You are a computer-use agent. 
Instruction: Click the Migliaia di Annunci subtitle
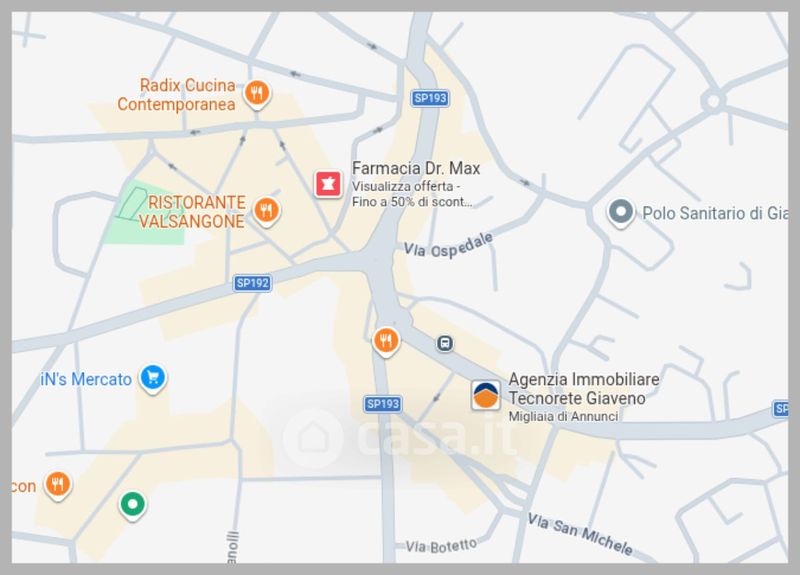point(563,416)
